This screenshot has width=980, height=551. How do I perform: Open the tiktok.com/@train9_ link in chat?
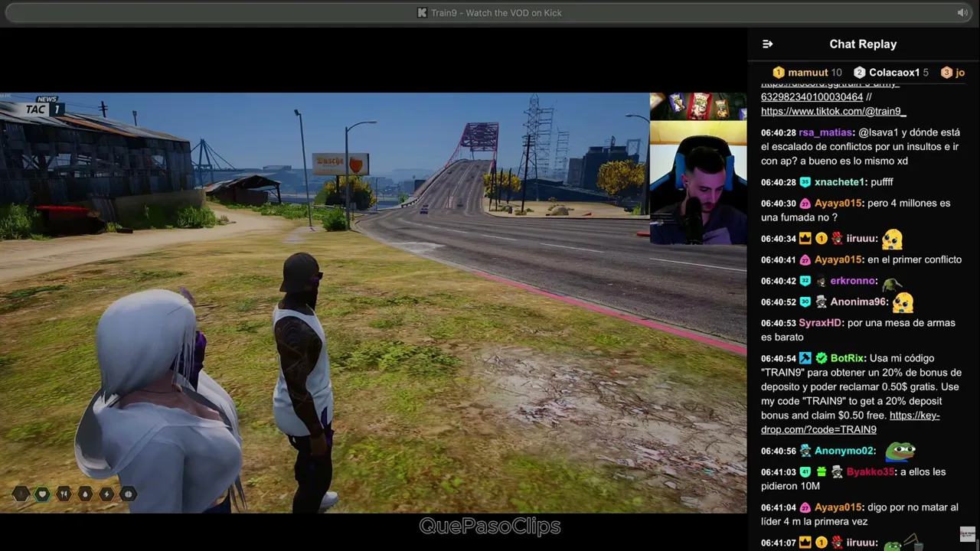pos(834,112)
